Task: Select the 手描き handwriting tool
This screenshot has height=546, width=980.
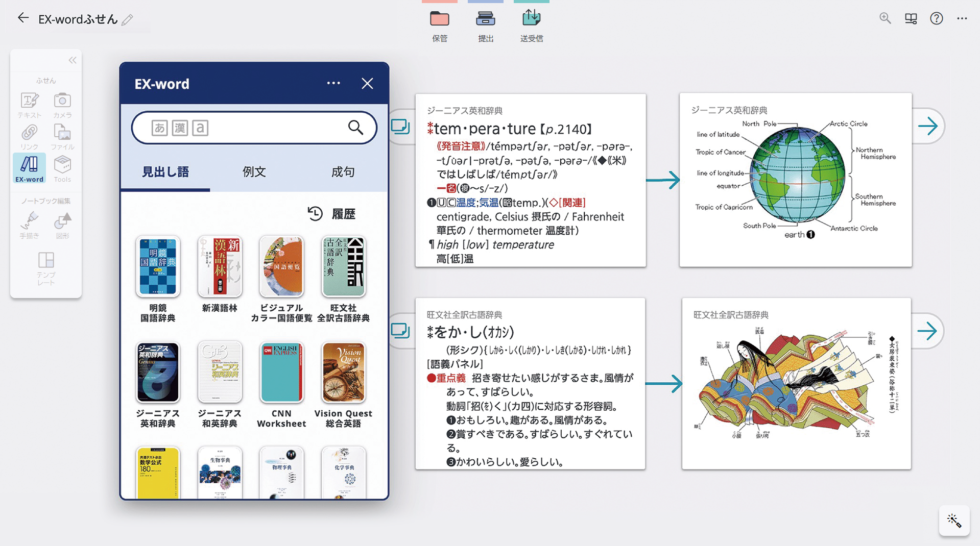Action: pyautogui.click(x=30, y=225)
